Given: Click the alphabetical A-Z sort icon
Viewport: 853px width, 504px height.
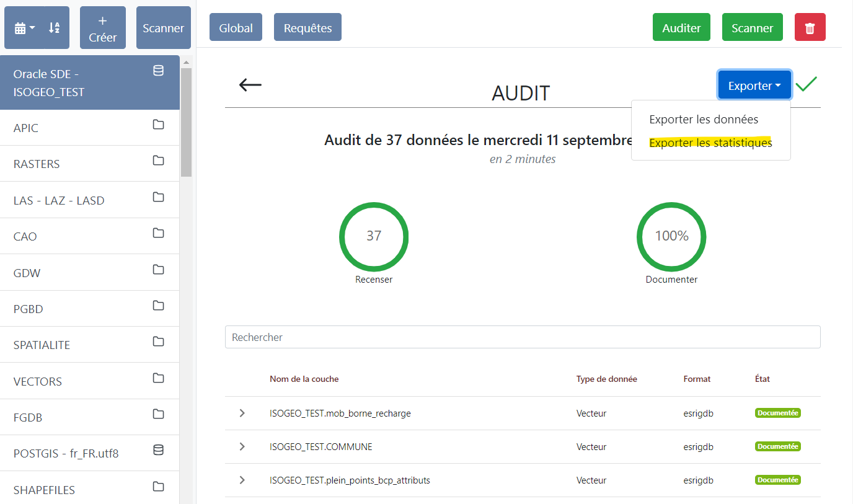Looking at the screenshot, I should coord(55,28).
